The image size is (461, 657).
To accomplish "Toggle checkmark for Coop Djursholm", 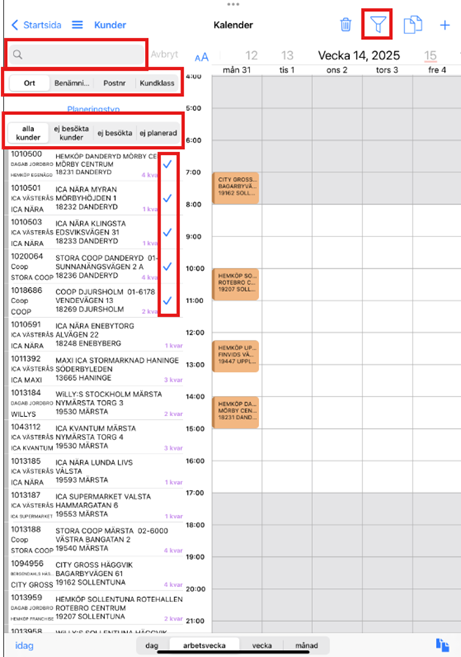I will pos(167,300).
